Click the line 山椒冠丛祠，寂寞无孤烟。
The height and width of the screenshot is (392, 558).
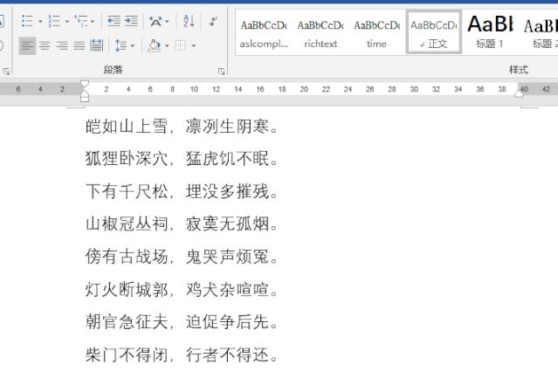pos(182,224)
